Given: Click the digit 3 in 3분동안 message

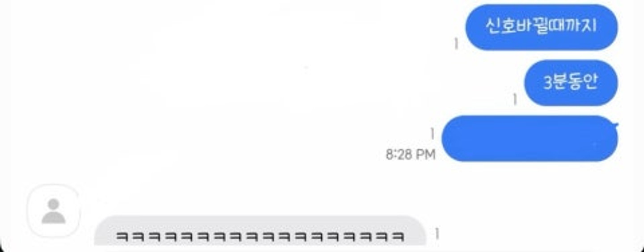Looking at the screenshot, I should [548, 83].
